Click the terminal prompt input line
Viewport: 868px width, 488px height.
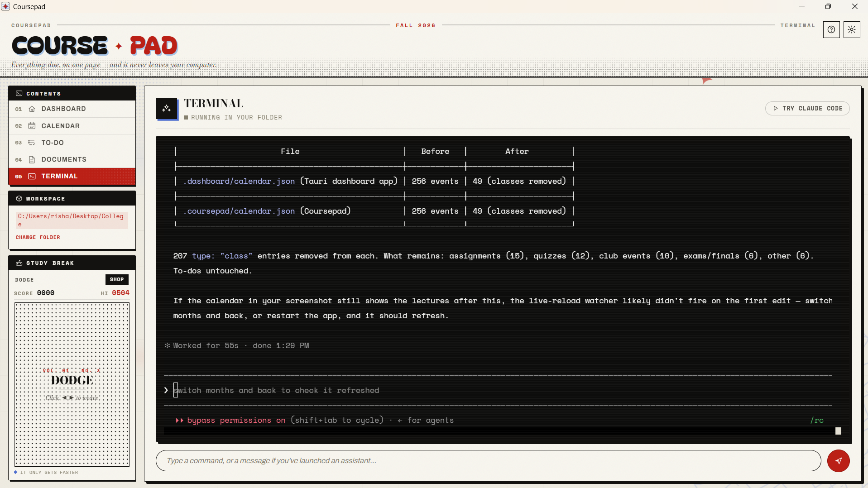point(498,390)
